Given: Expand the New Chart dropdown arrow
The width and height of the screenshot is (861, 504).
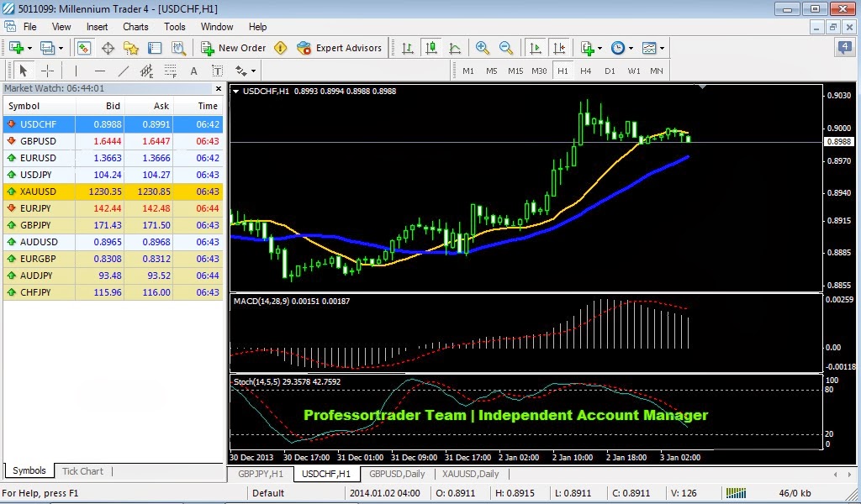Looking at the screenshot, I should (29, 48).
